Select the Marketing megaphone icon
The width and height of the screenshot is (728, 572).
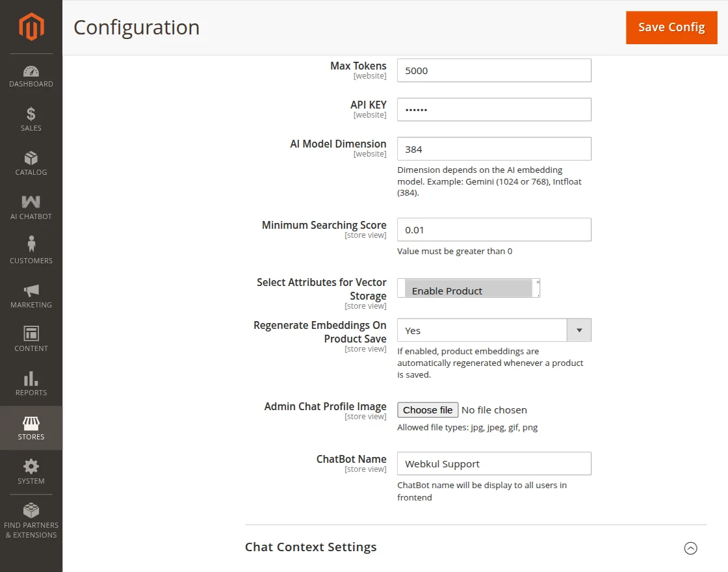[x=31, y=293]
